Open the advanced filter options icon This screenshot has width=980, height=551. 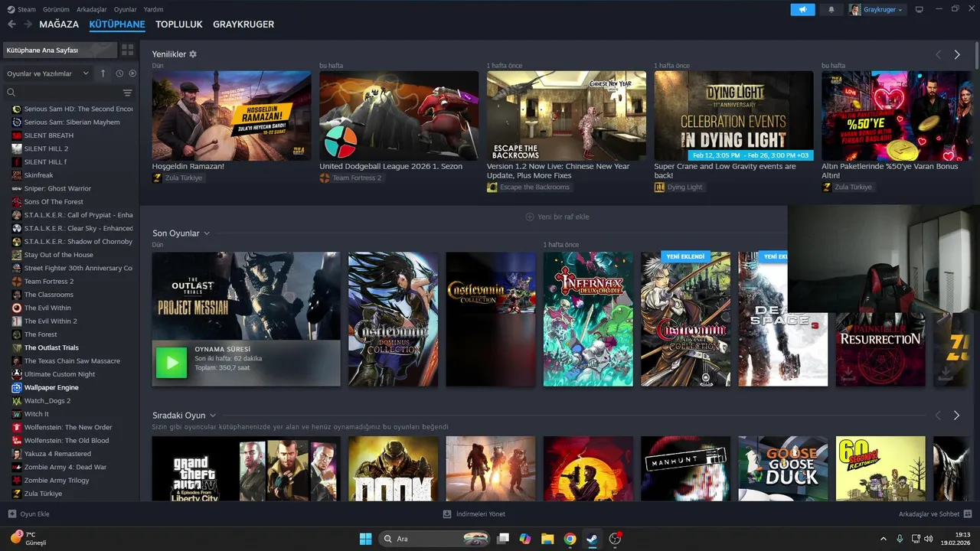[x=128, y=93]
